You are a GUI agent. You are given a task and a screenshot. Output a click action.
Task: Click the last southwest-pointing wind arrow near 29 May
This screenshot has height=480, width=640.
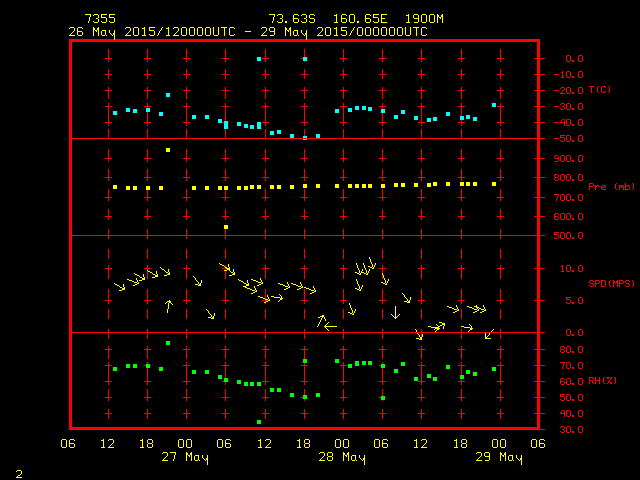click(489, 334)
